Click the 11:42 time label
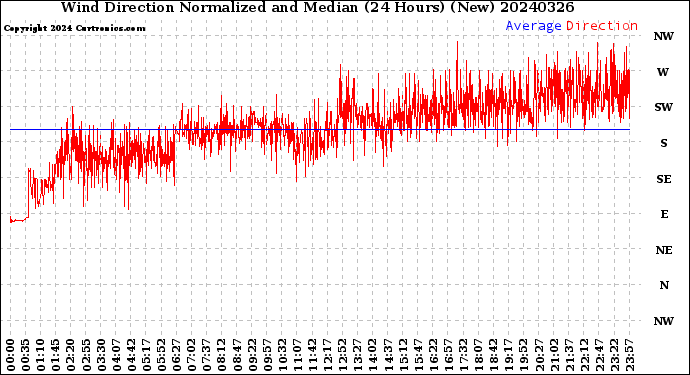Viewport: 690px width, 375px height. [312, 355]
